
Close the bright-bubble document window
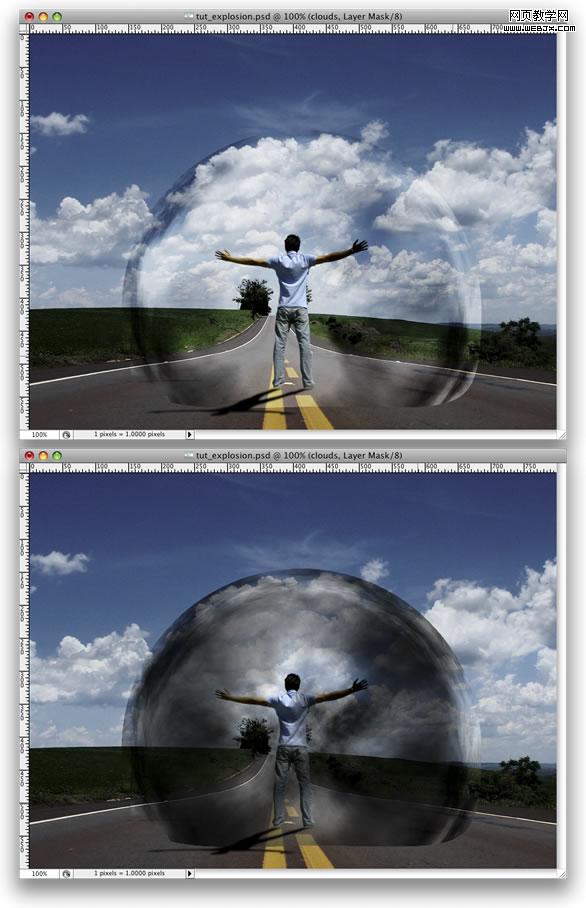pos(29,17)
